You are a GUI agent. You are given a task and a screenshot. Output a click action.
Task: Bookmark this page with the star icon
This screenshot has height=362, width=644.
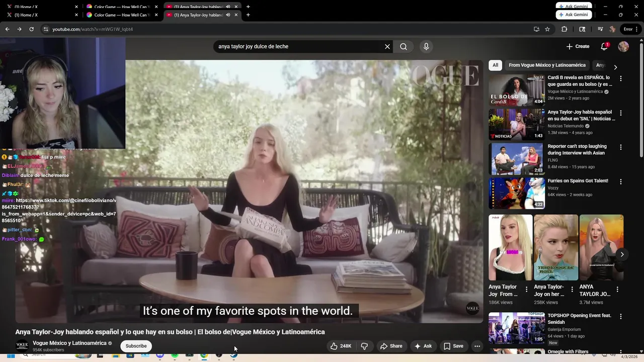point(547,29)
